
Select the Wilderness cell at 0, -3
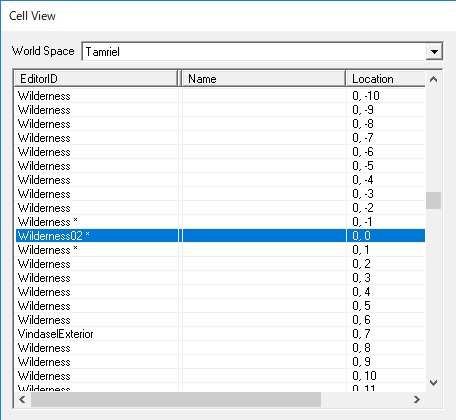tap(220, 194)
